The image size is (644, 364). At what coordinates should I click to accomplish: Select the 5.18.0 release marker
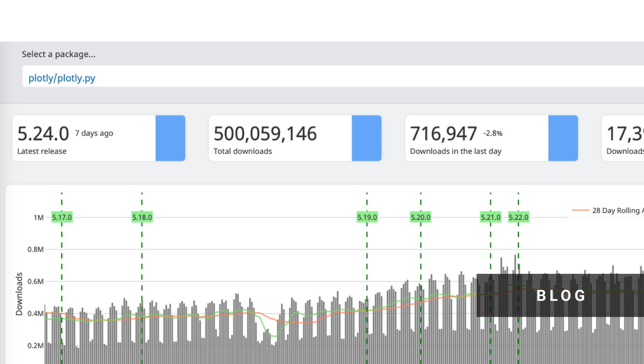pyautogui.click(x=142, y=217)
